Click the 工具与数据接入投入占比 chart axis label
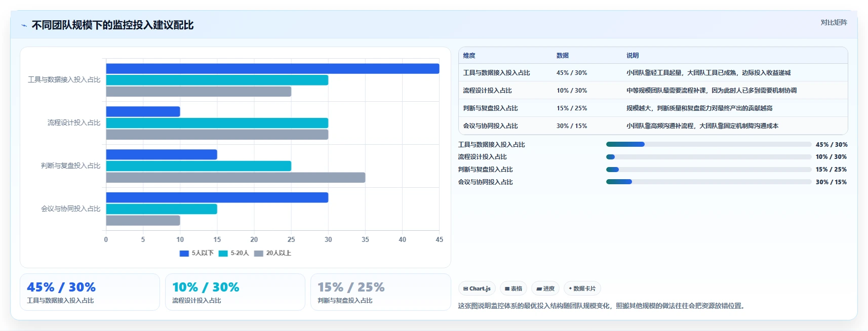Viewport: 868px width, 331px height. 64,79
